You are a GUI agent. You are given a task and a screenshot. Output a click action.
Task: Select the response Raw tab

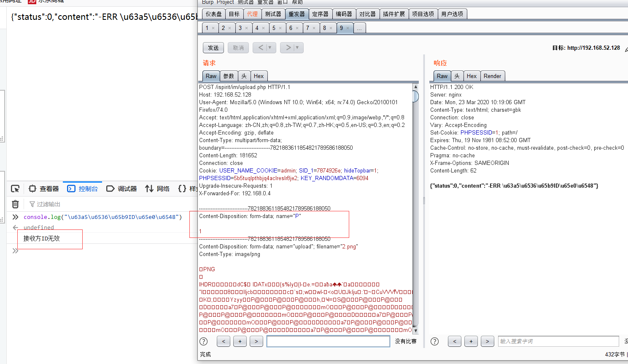coord(442,76)
